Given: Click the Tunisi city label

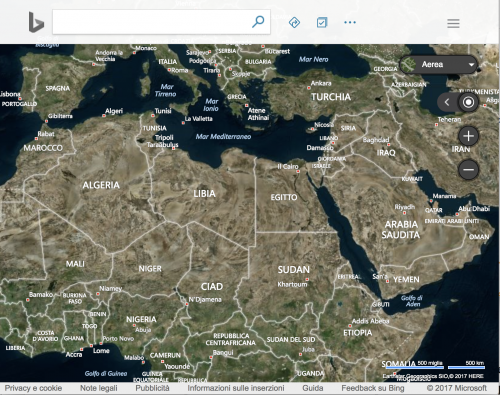Looking at the screenshot, I should tap(163, 111).
